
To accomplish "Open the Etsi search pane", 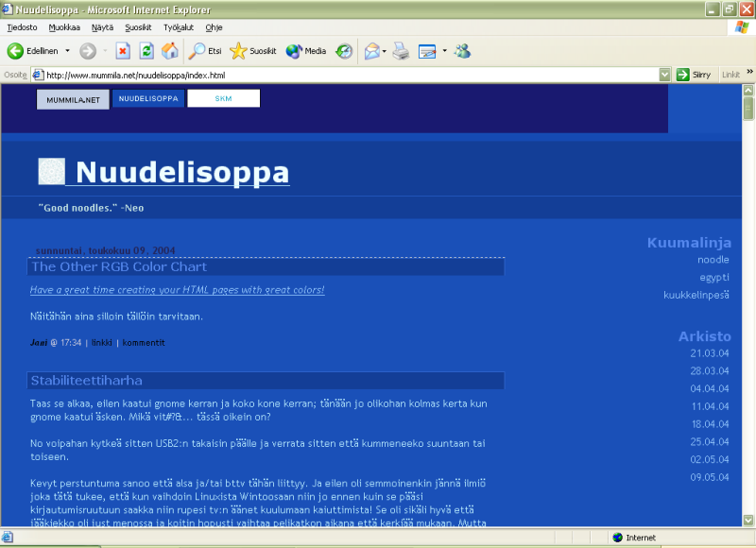I will tap(206, 51).
